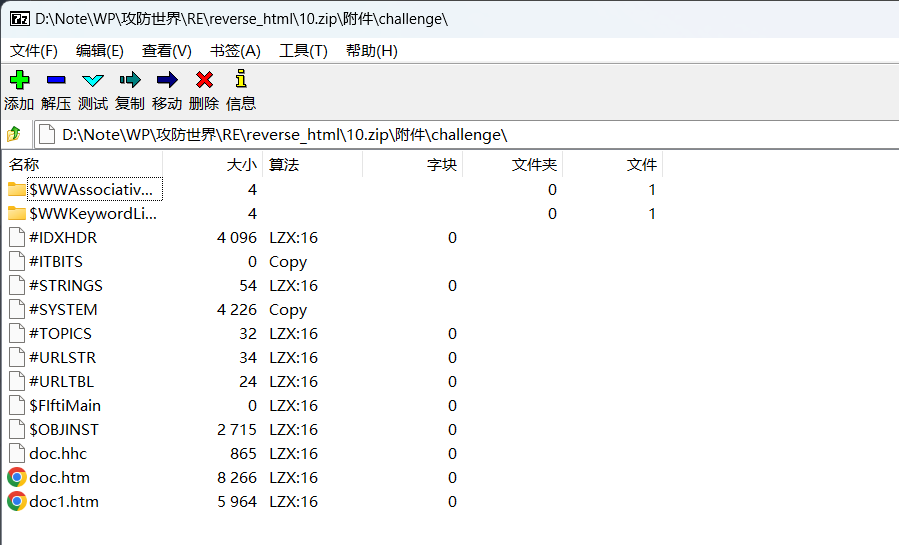The width and height of the screenshot is (899, 545).
Task: Select the file name $OBJINST
Action: tap(64, 430)
